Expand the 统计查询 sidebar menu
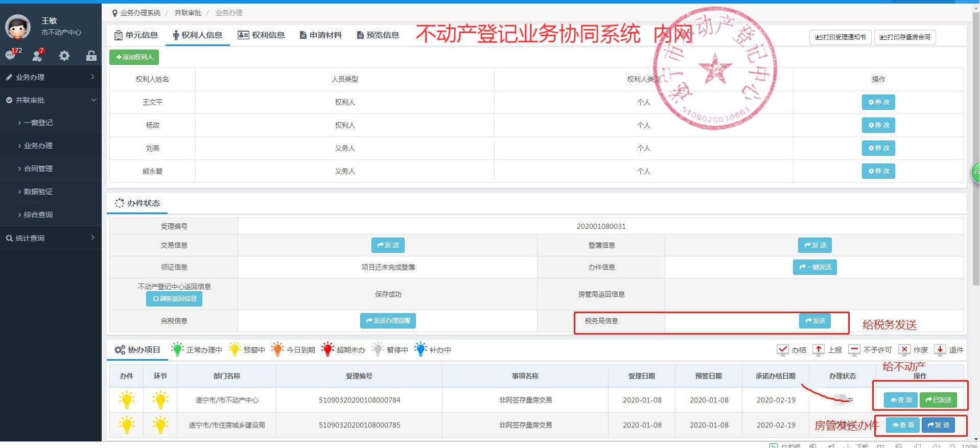 click(51, 238)
